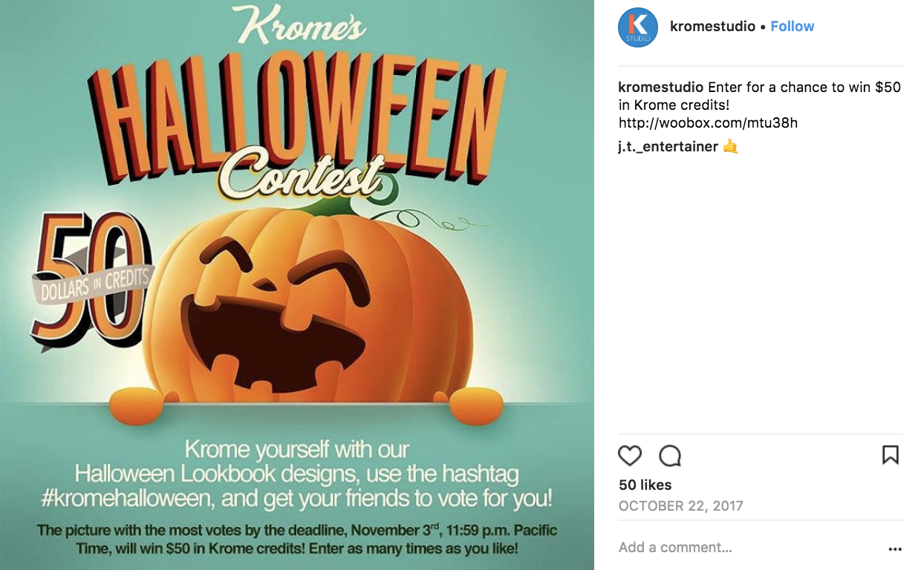Tap the bookmark icon to unsave the post
This screenshot has width=924, height=570.
click(891, 456)
